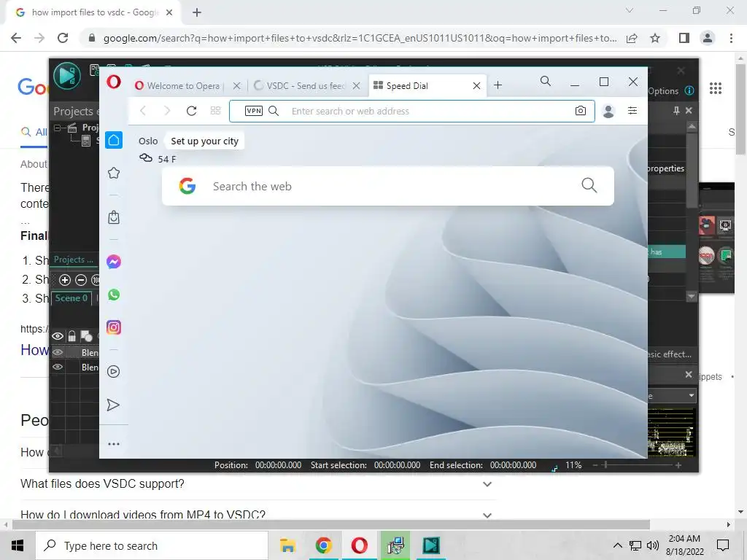Toggle the timeline header eye icon

click(x=58, y=336)
